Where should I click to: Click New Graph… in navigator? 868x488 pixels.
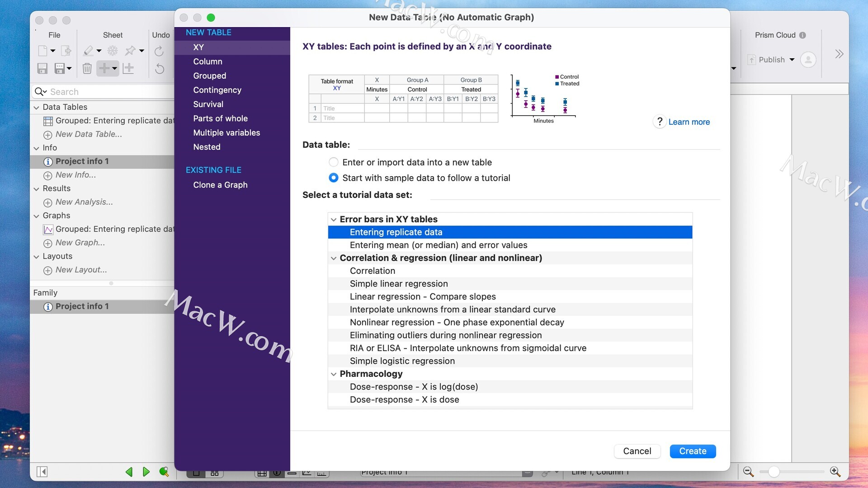point(80,243)
